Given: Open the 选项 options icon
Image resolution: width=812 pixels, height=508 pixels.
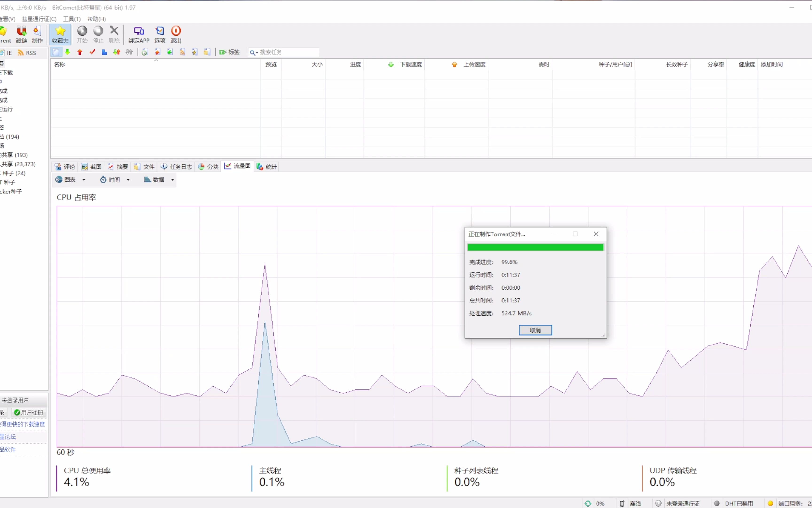Looking at the screenshot, I should [160, 34].
